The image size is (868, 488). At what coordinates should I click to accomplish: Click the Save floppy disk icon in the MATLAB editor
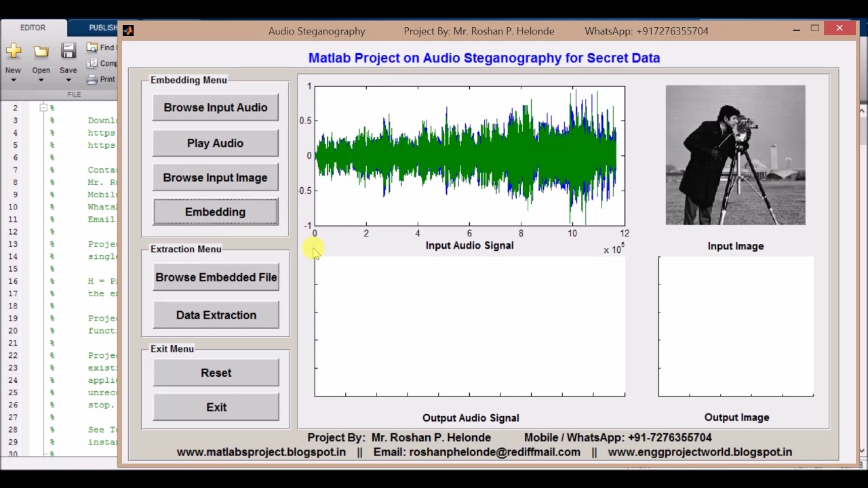click(x=68, y=51)
